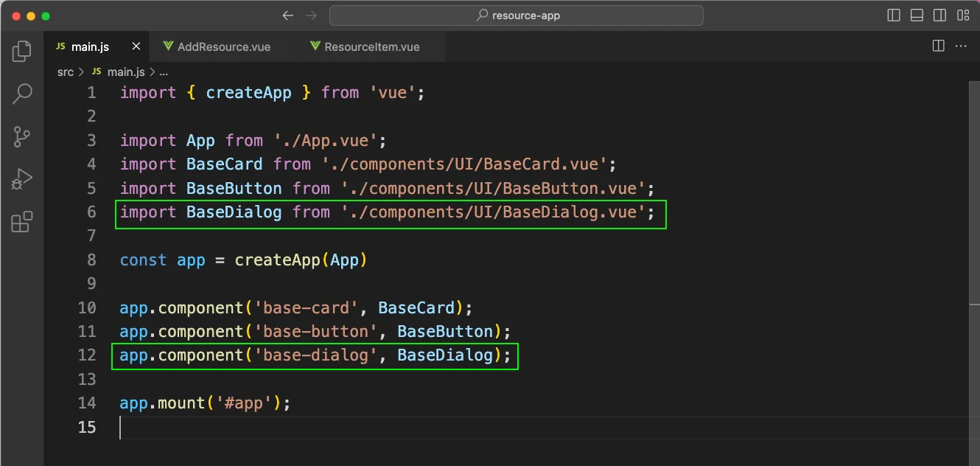
Task: Click the 'base-button' string on line 11
Action: click(x=315, y=332)
